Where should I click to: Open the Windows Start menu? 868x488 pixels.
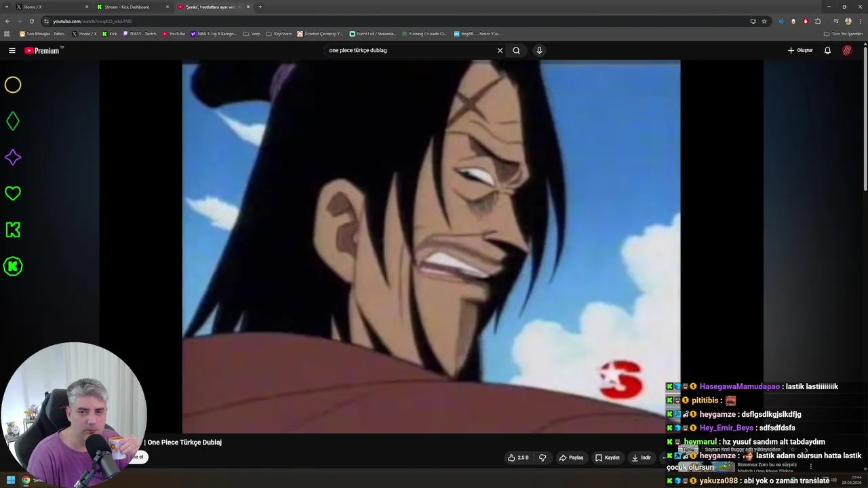(x=10, y=480)
